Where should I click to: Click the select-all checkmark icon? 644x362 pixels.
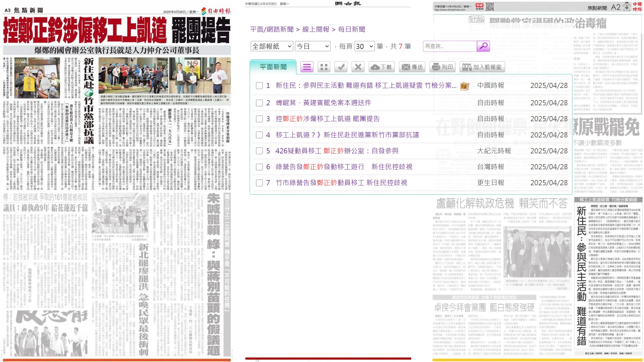(341, 67)
